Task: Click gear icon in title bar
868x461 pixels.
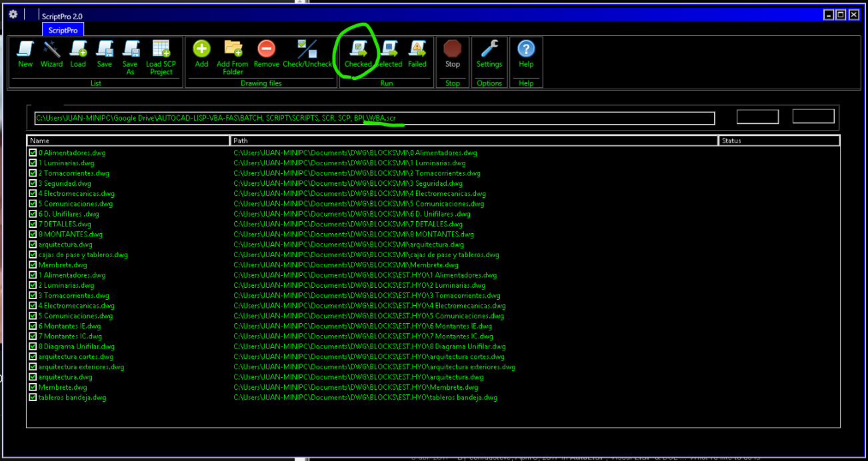Action: click(13, 14)
